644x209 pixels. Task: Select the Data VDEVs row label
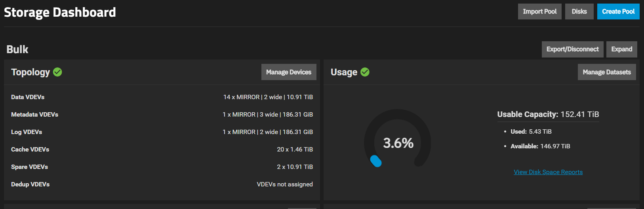click(x=28, y=97)
